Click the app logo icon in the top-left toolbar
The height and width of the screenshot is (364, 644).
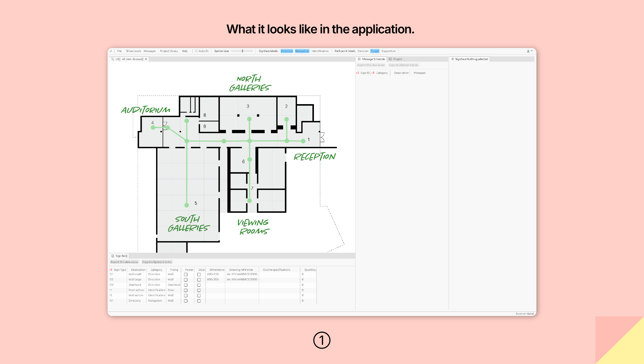click(x=111, y=51)
